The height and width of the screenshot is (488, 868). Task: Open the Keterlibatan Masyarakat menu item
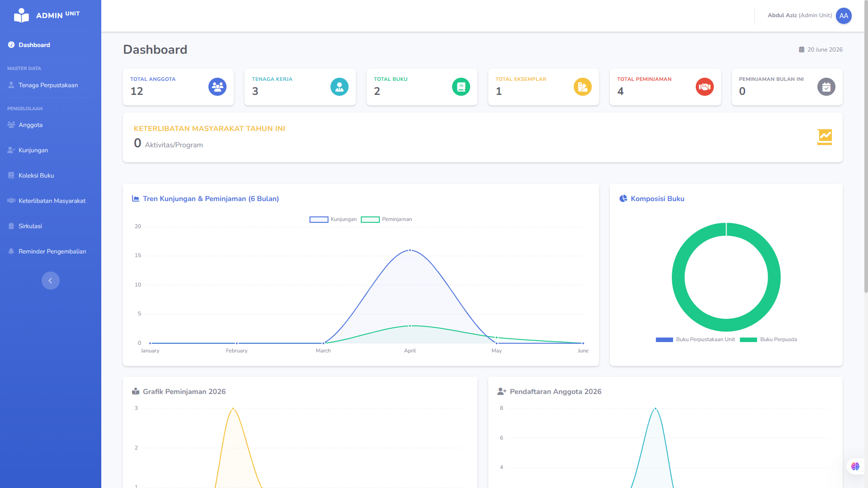point(51,201)
